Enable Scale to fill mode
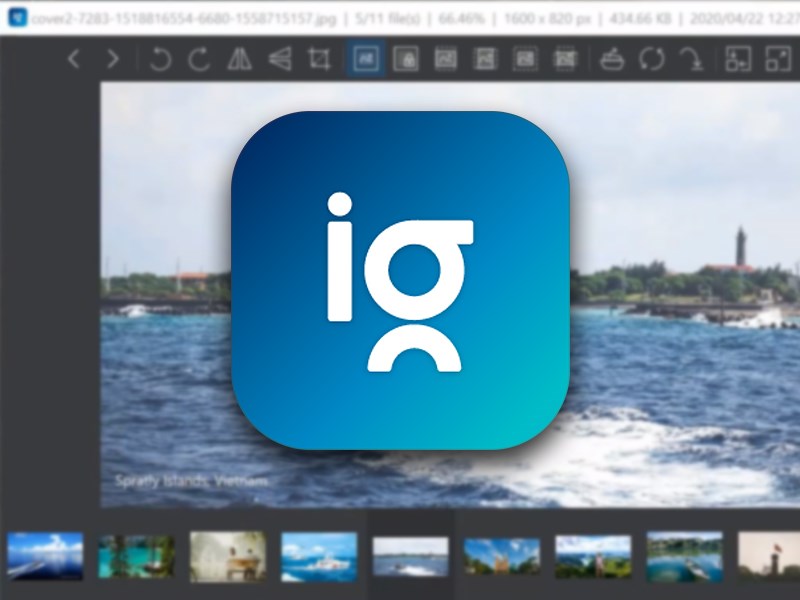The width and height of the screenshot is (800, 600). click(x=565, y=59)
